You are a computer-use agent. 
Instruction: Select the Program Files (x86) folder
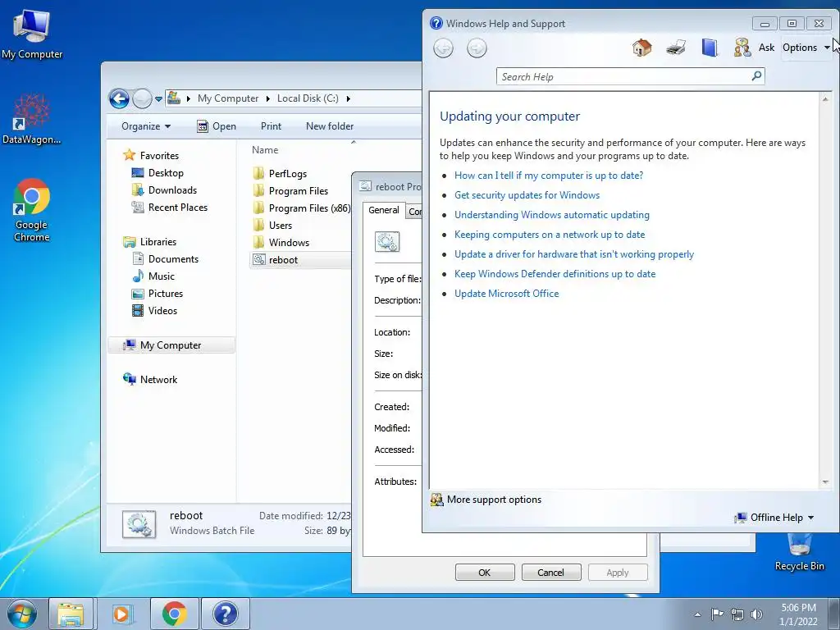click(x=309, y=208)
